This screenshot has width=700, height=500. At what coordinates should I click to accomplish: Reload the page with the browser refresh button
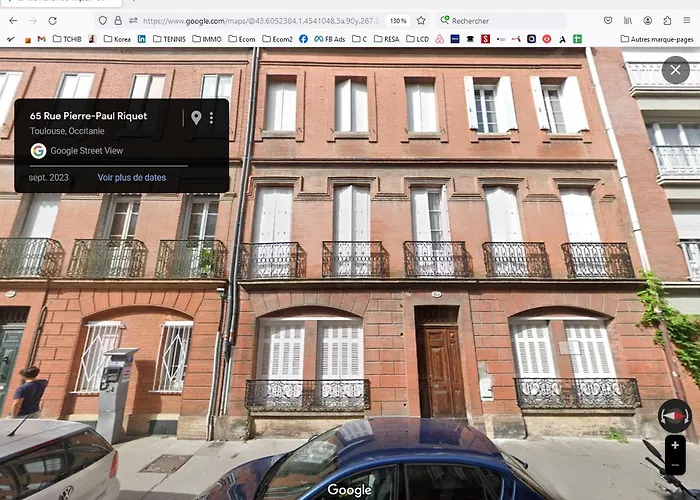52,20
